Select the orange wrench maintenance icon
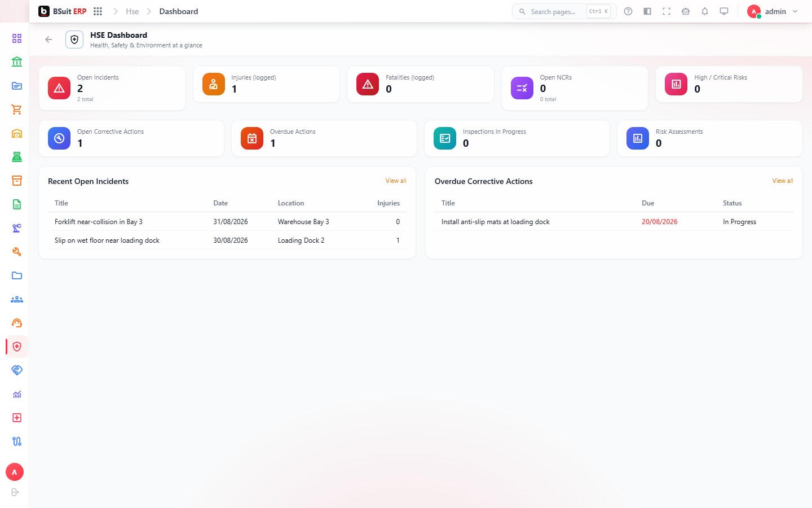 pyautogui.click(x=17, y=252)
